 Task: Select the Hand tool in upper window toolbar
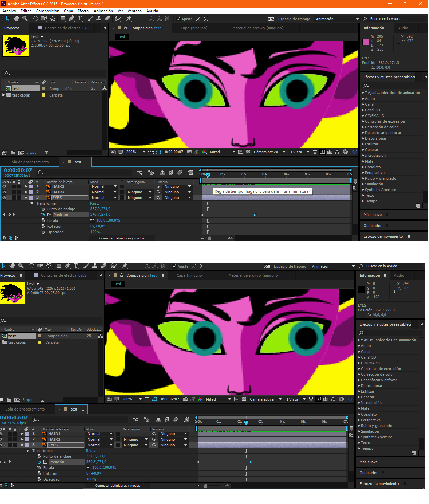(x=16, y=19)
